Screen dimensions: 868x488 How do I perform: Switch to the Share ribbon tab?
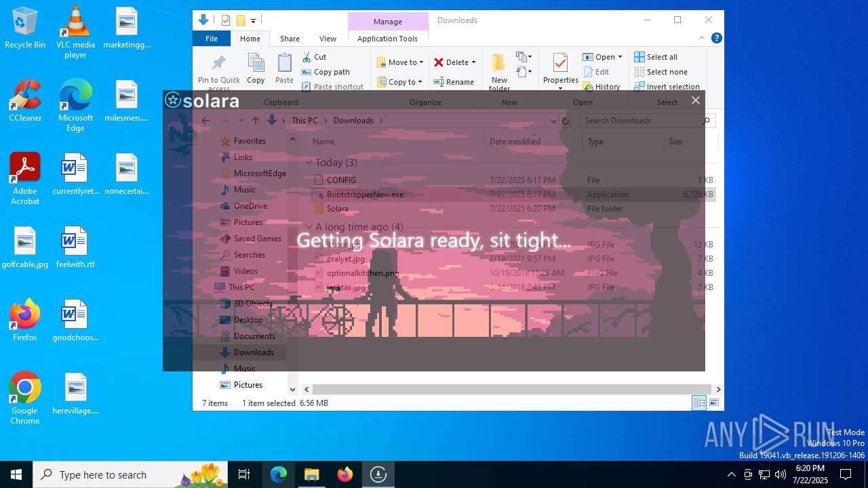tap(290, 39)
